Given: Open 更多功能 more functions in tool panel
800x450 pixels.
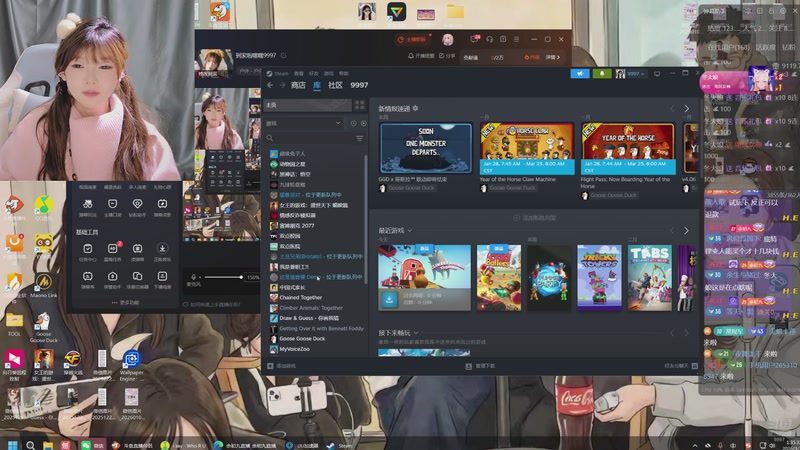Looking at the screenshot, I should coord(125,303).
